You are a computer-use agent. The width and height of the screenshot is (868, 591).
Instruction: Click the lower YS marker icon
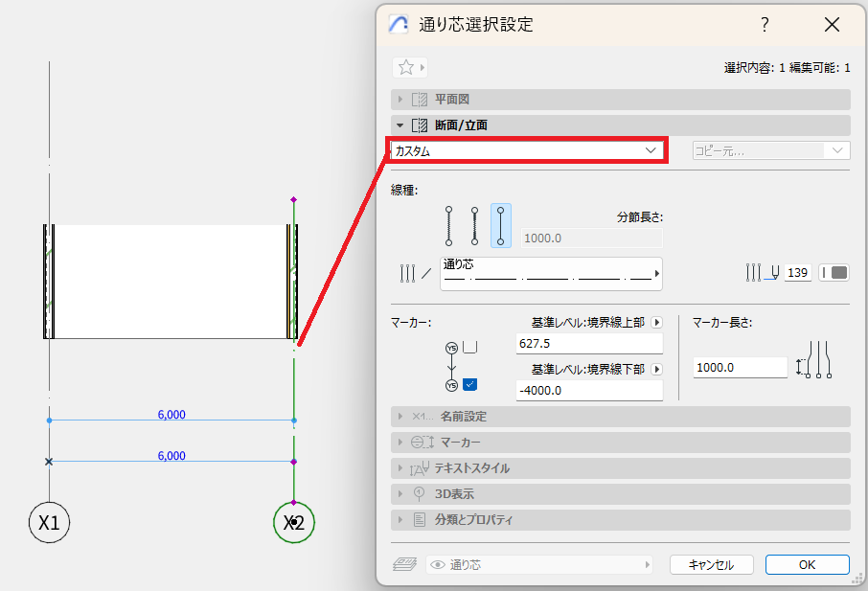pos(451,386)
